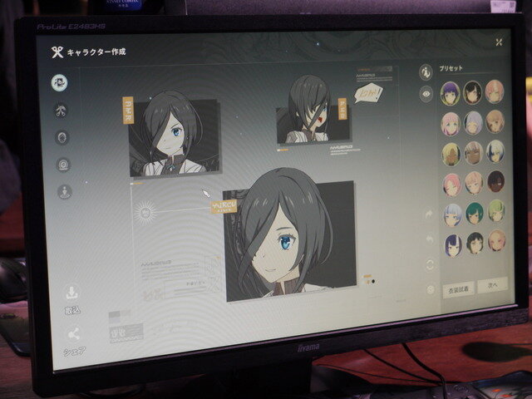532x399 pixels.
Task: Select the face category icon in left sidebar
Action: click(59, 81)
